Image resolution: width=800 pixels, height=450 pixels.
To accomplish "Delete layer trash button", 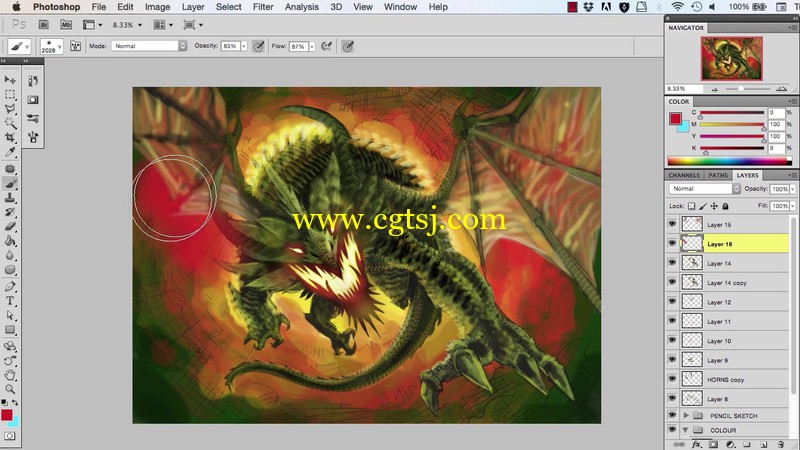I will (781, 444).
